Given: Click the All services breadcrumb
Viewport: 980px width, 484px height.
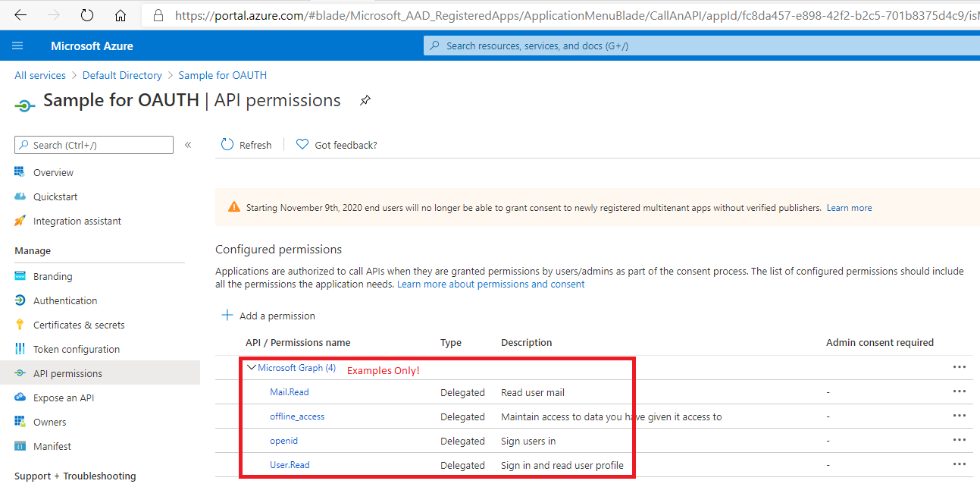Looking at the screenshot, I should click(40, 75).
